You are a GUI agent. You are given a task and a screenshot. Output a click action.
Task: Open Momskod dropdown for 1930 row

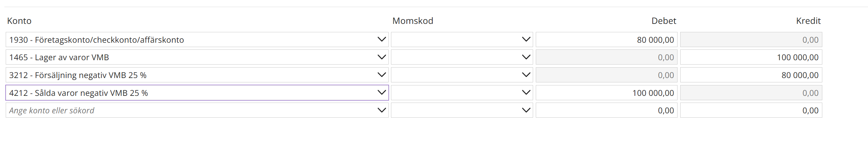pos(526,39)
